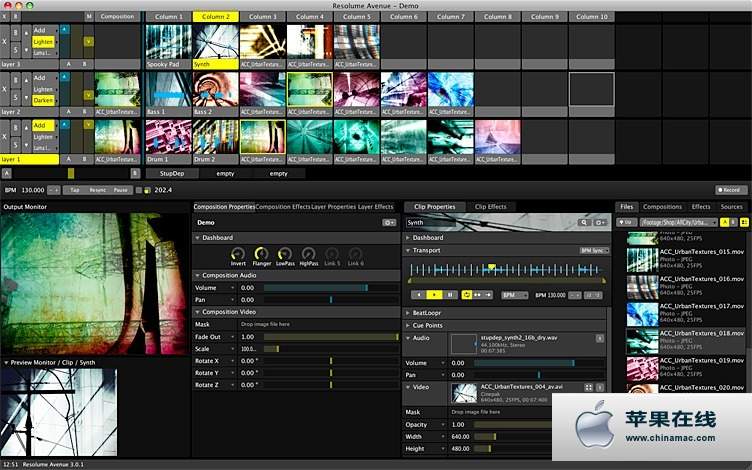Toggle the composition B bypass button
The image size is (752, 470).
(15, 17)
